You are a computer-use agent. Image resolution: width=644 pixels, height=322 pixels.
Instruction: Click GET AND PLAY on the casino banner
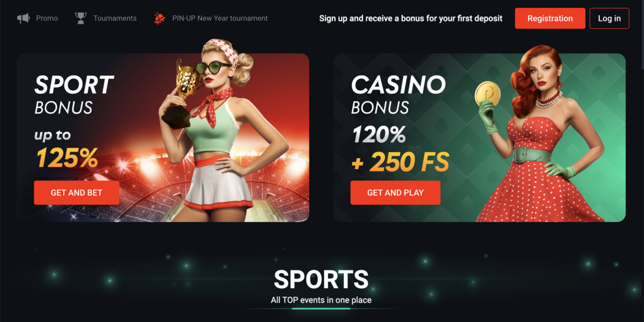click(x=395, y=193)
